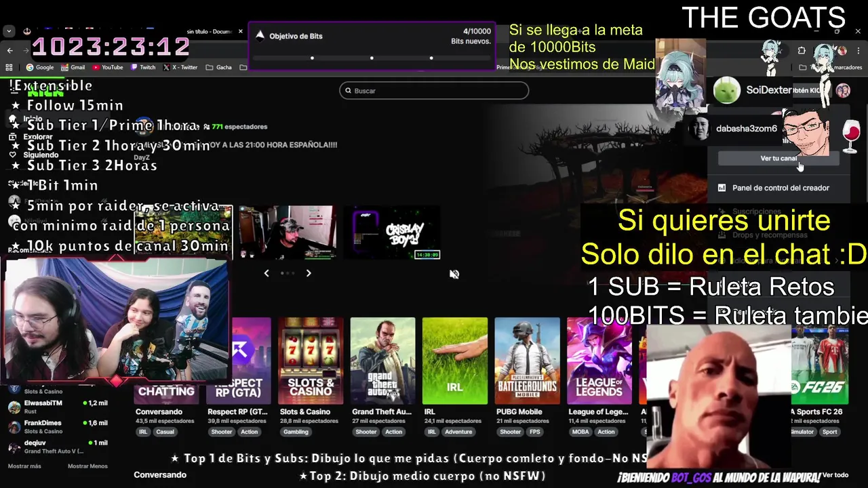Open the Slots & Casino category card
The width and height of the screenshot is (868, 488).
point(311,361)
